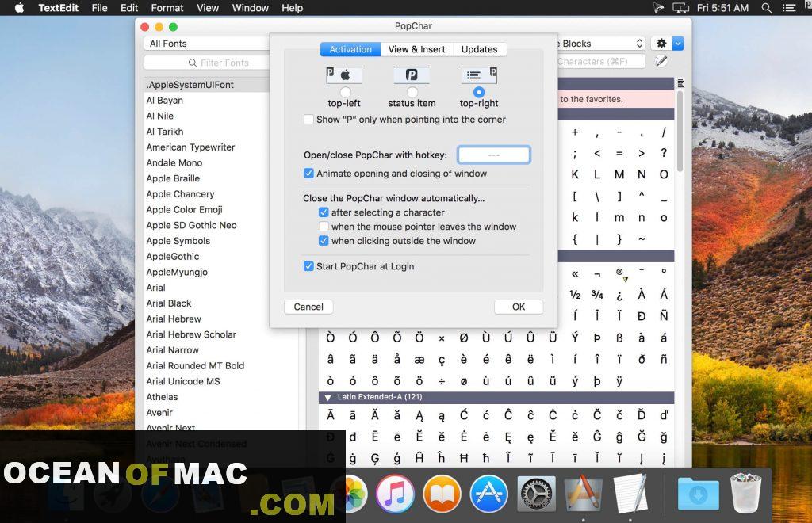This screenshot has width=812, height=523.
Task: Click the character table vertical scrollbar
Action: [680, 132]
